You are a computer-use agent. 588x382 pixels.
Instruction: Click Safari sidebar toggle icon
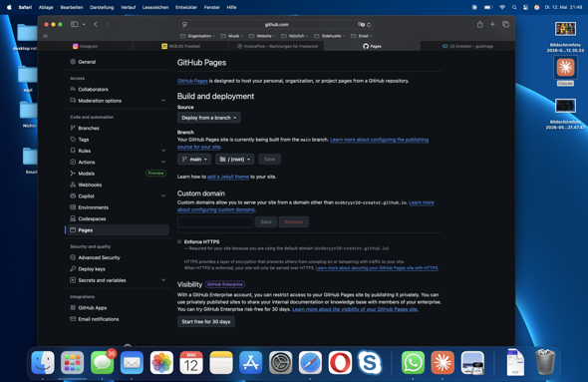tap(75, 24)
